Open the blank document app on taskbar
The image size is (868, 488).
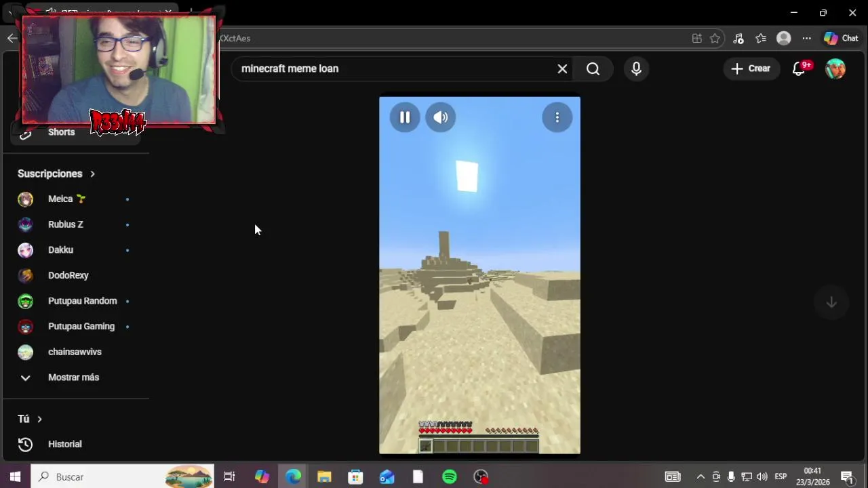418,476
